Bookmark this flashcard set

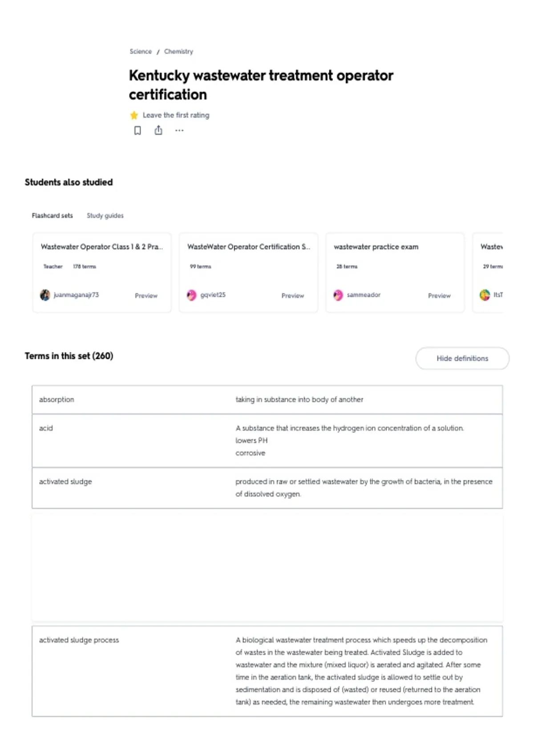click(138, 130)
